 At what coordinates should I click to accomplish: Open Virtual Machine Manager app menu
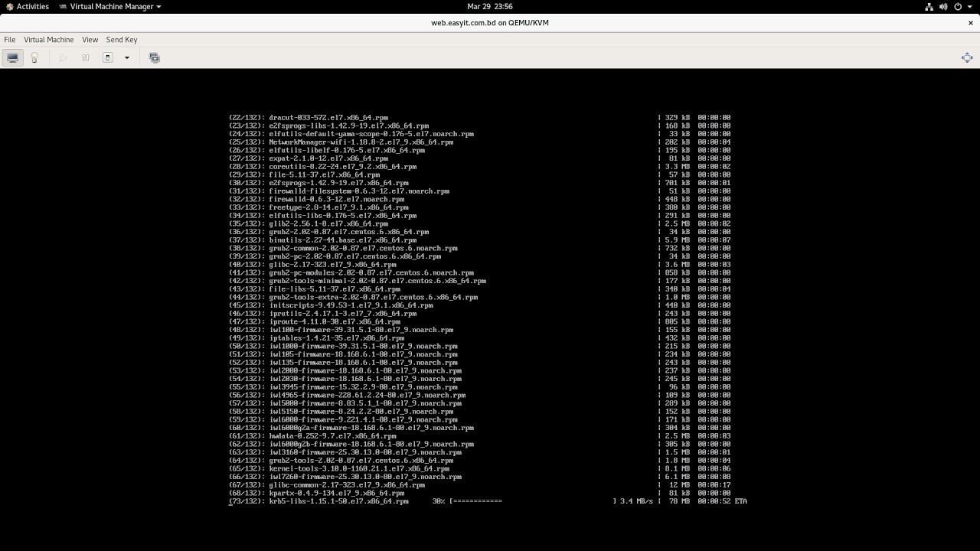(x=110, y=6)
